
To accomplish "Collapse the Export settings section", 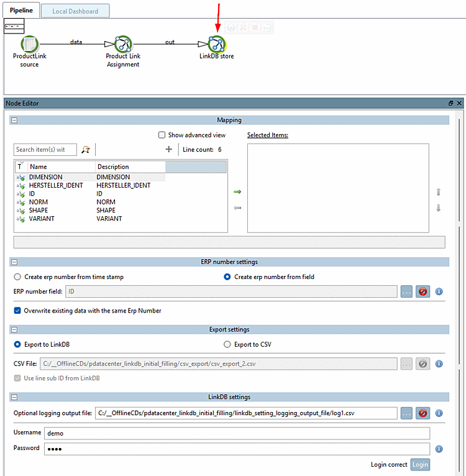I will click(14, 330).
